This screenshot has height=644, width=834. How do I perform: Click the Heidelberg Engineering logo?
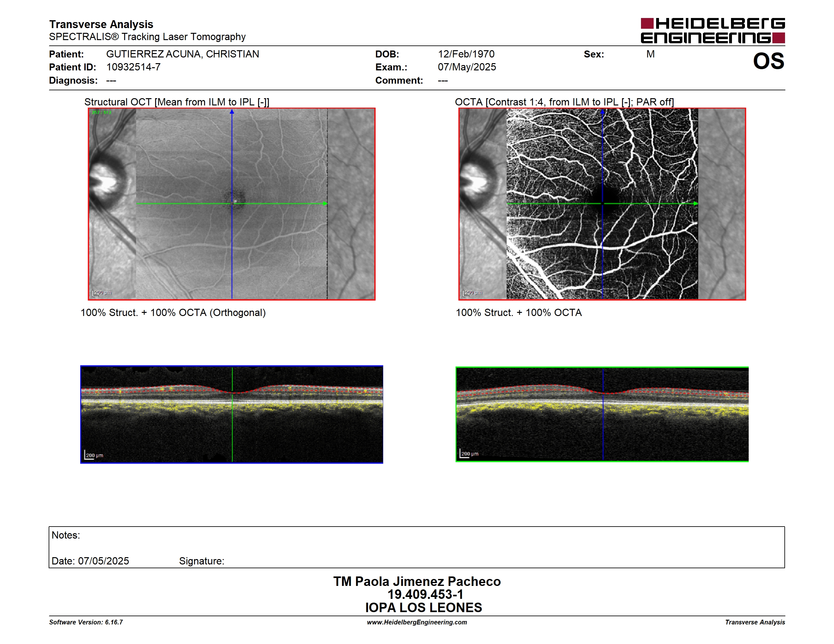713,31
